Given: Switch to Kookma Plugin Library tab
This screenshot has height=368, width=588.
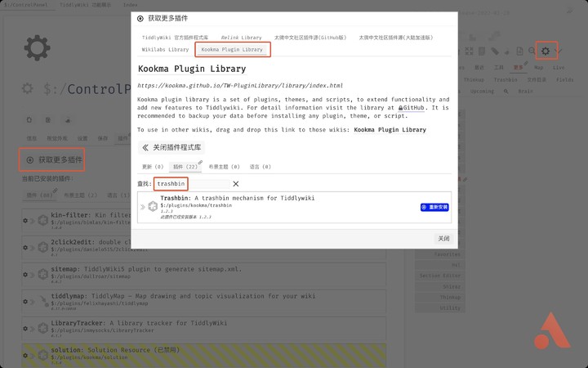Looking at the screenshot, I should 232,50.
